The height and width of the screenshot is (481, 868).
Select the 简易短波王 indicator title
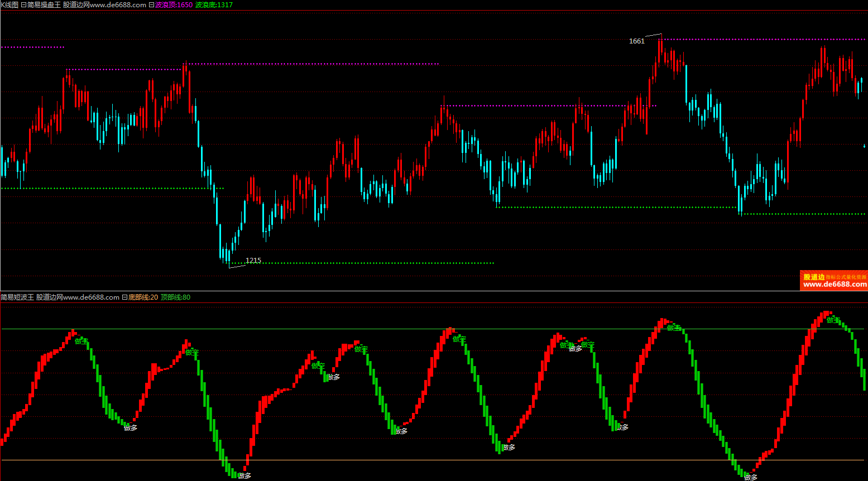(x=17, y=297)
